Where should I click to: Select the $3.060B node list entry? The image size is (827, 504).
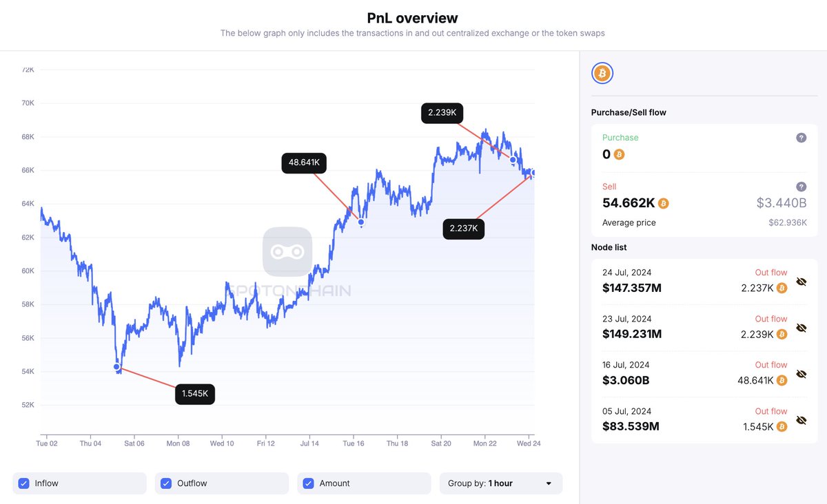pos(626,381)
